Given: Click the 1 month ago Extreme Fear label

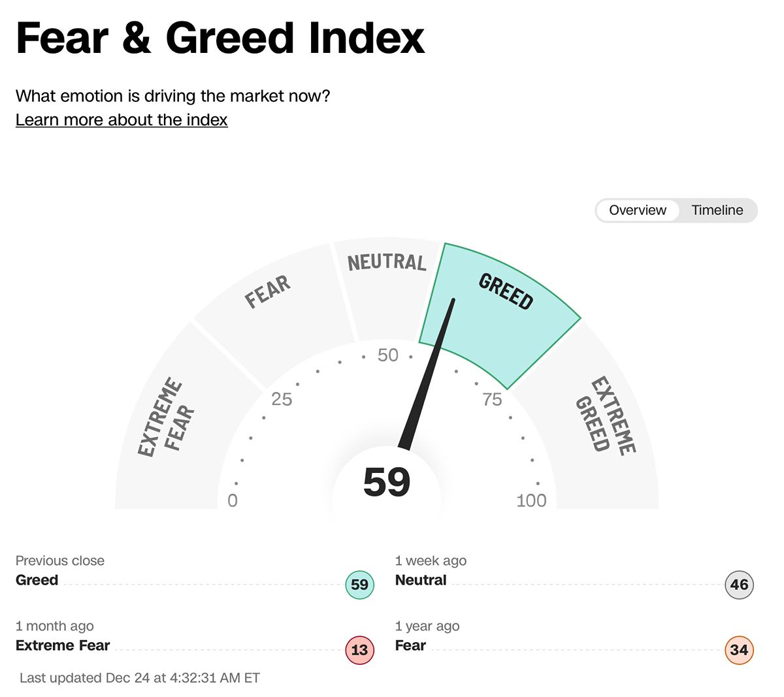Looking at the screenshot, I should 63,645.
